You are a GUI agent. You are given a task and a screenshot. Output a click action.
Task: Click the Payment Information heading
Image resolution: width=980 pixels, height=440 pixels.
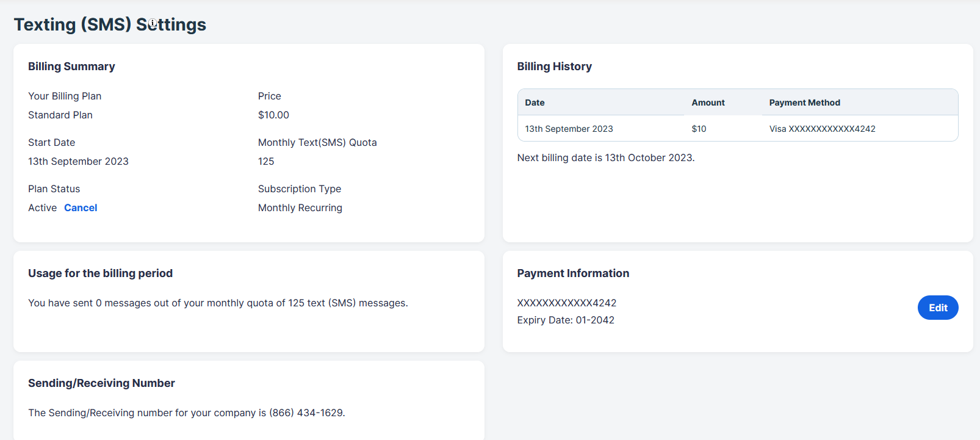click(x=573, y=273)
